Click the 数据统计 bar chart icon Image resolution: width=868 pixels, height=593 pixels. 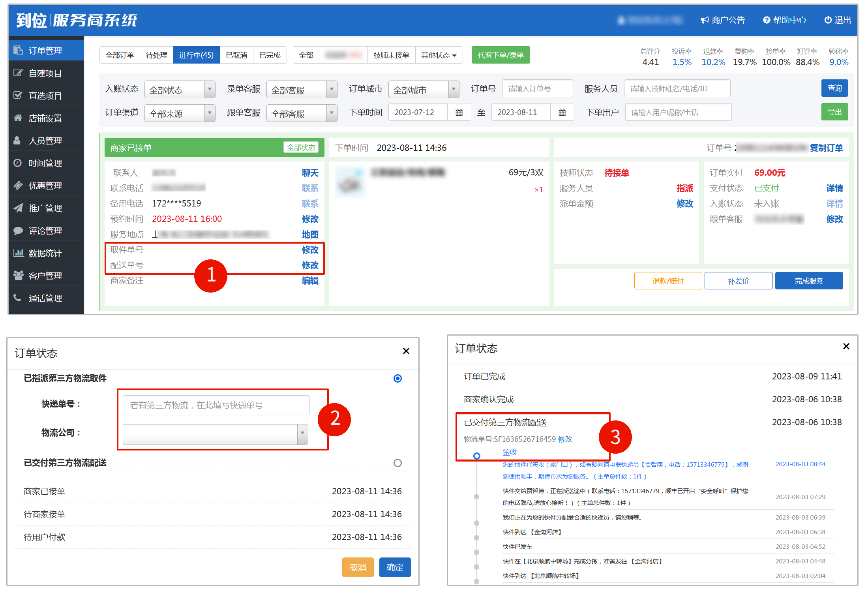[x=18, y=253]
